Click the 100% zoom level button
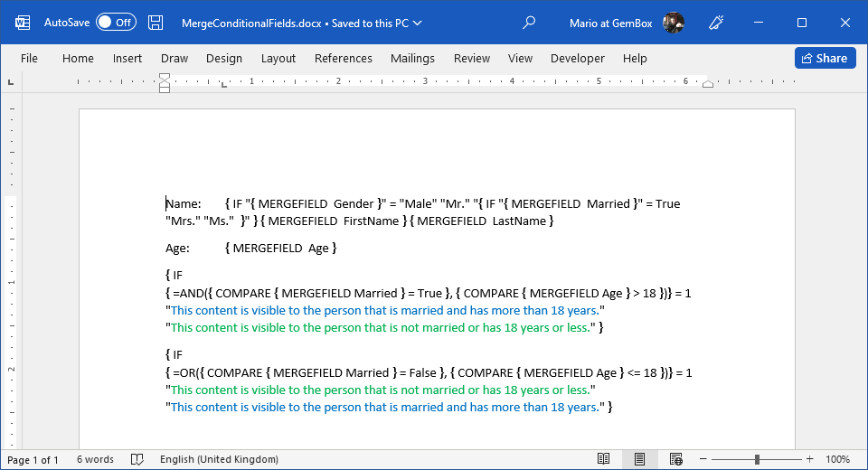868x470 pixels. [837, 459]
